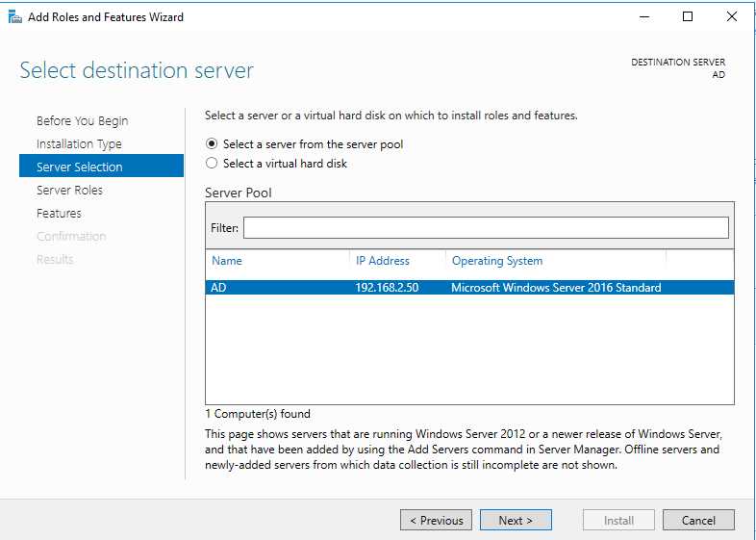This screenshot has width=756, height=540.
Task: Click the Previous button
Action: click(436, 520)
